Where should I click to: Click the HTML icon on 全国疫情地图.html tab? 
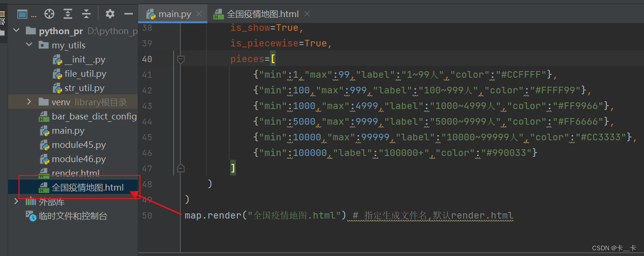pyautogui.click(x=219, y=14)
